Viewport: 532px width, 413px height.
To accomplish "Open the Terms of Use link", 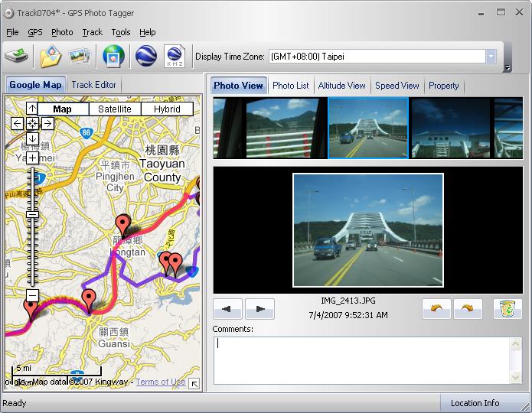I will pyautogui.click(x=161, y=382).
